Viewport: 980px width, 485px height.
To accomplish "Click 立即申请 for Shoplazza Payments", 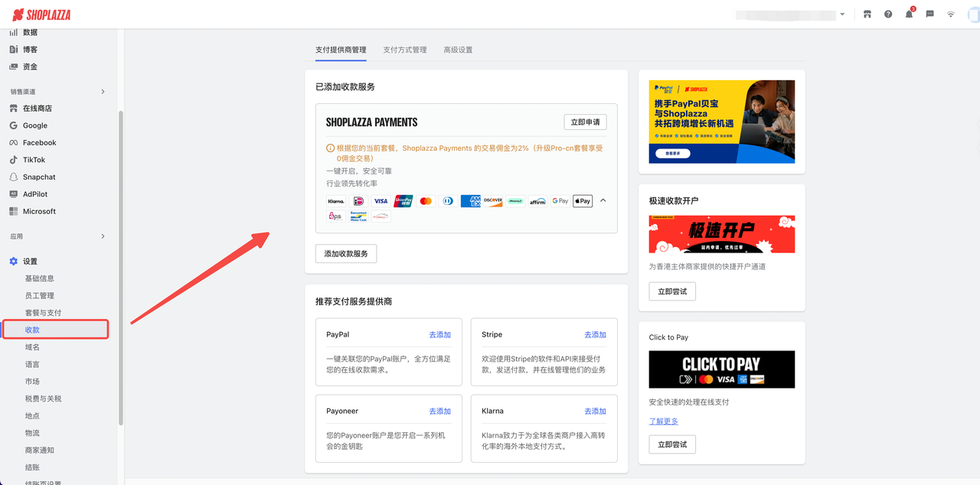I will (x=585, y=122).
